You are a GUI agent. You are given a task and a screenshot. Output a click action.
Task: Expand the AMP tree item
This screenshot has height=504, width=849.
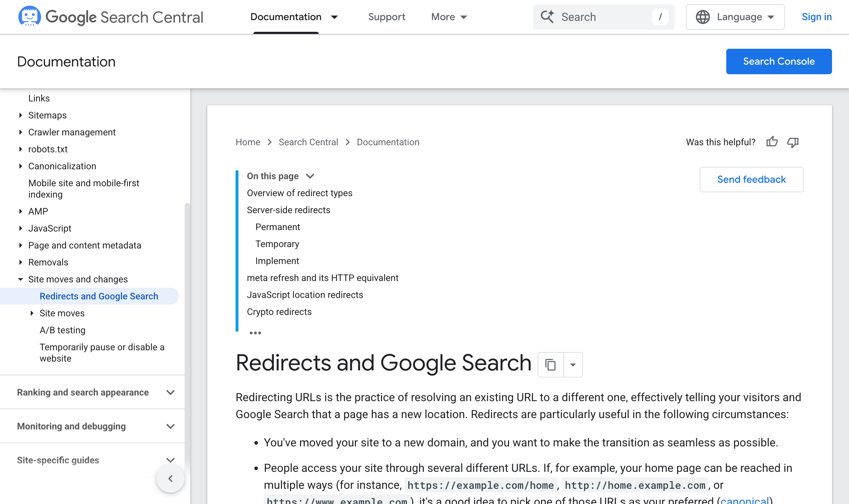(21, 211)
